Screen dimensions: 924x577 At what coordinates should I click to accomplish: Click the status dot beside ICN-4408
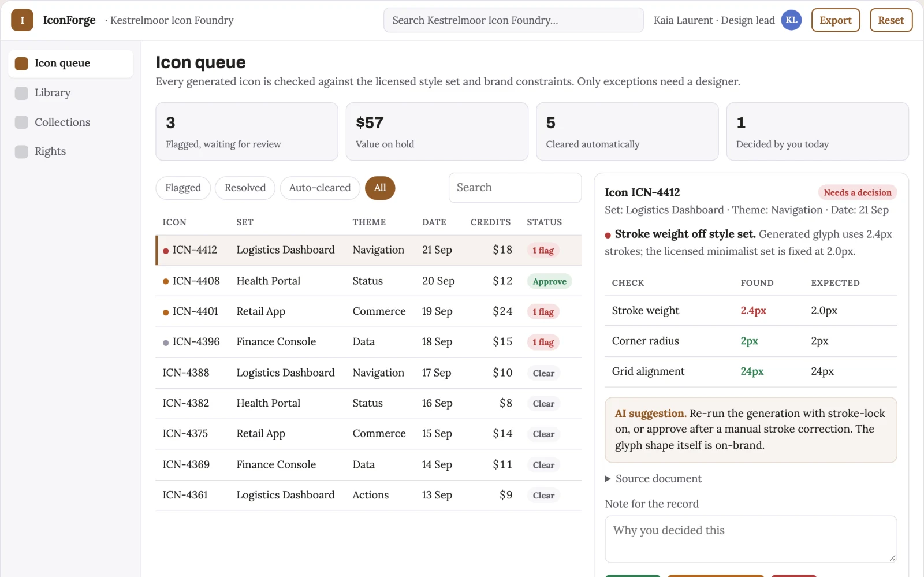pyautogui.click(x=166, y=281)
